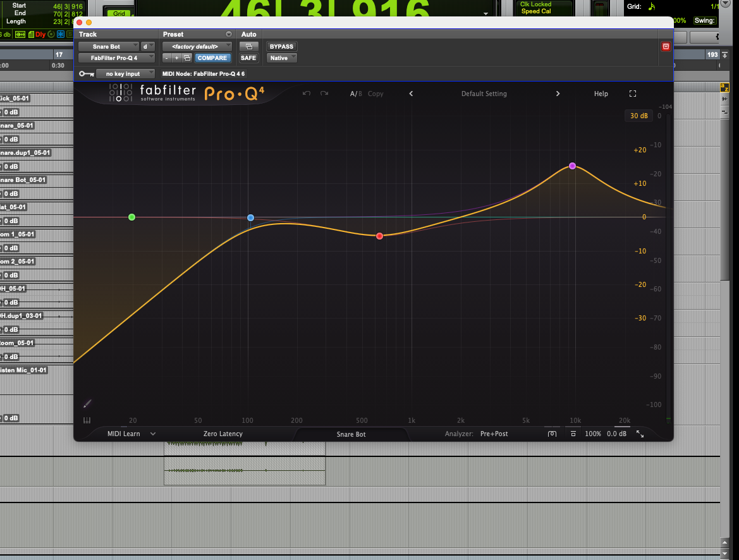Toggle Grid mode in Pro Tools
Screen dimensions: 739x560
tap(119, 13)
